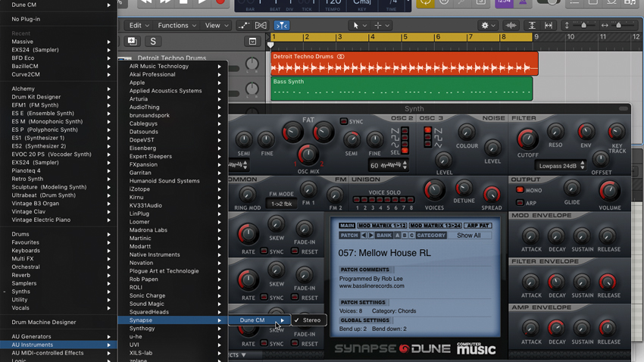Toggle the Flex bowtie icon
Viewport: 644px width, 362px height.
coord(261,26)
